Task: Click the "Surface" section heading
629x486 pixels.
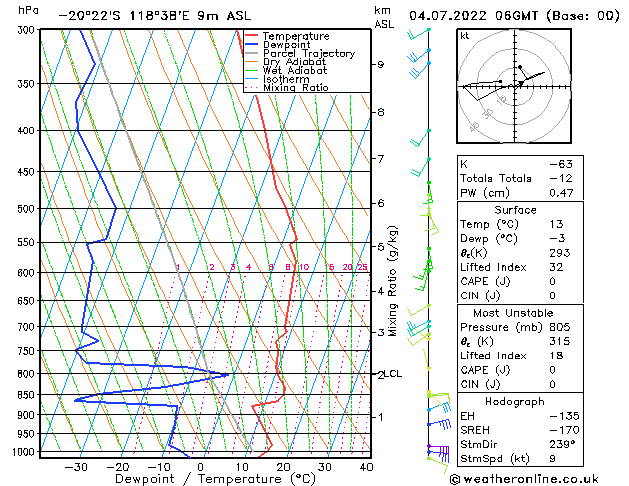Action: coord(515,210)
